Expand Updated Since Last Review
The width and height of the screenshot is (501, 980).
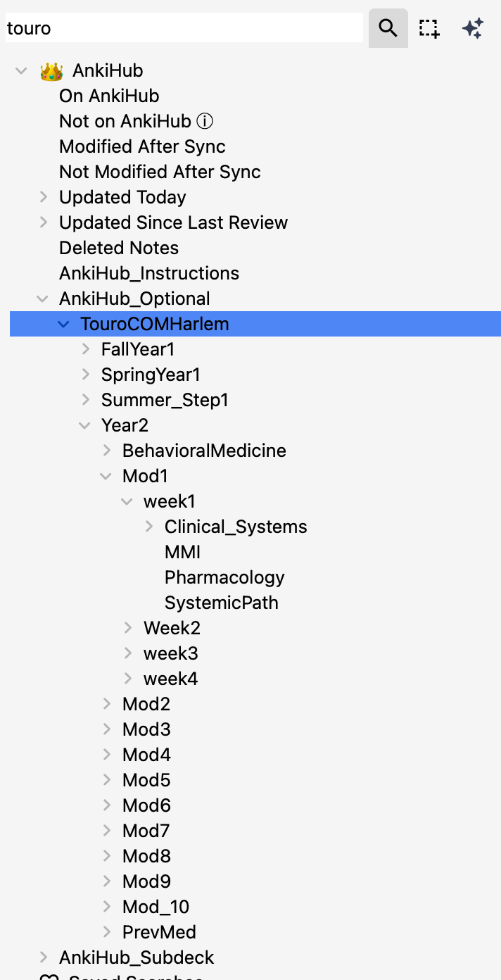pos(43,222)
